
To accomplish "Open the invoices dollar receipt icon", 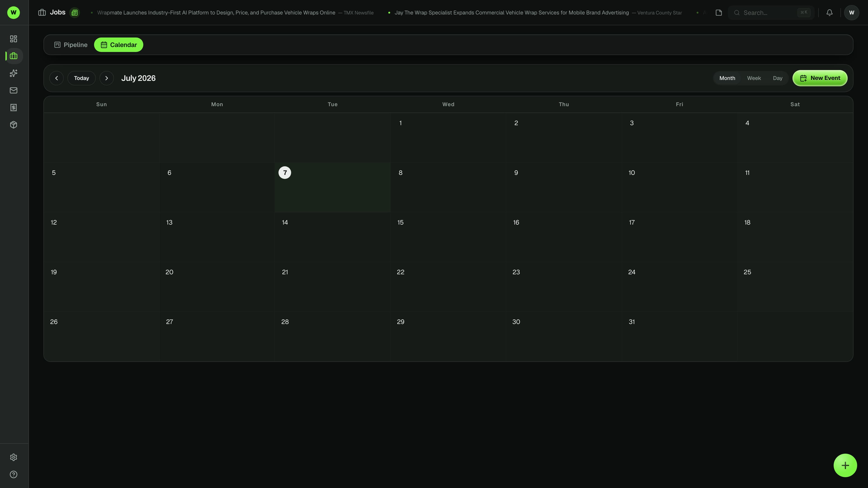I will tap(14, 108).
